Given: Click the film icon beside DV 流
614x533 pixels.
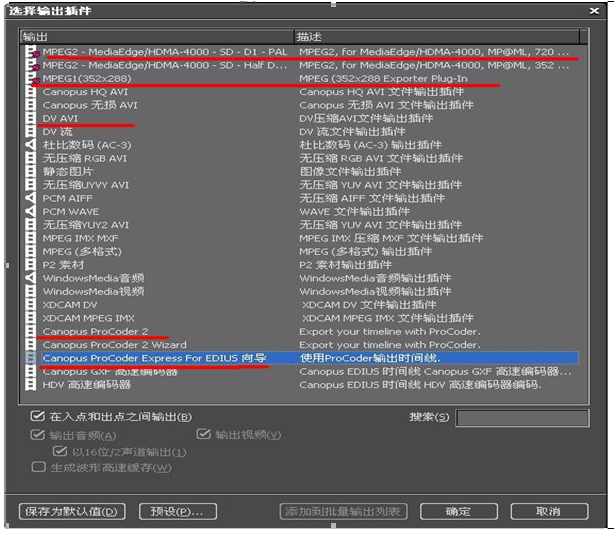Looking at the screenshot, I should 30,132.
